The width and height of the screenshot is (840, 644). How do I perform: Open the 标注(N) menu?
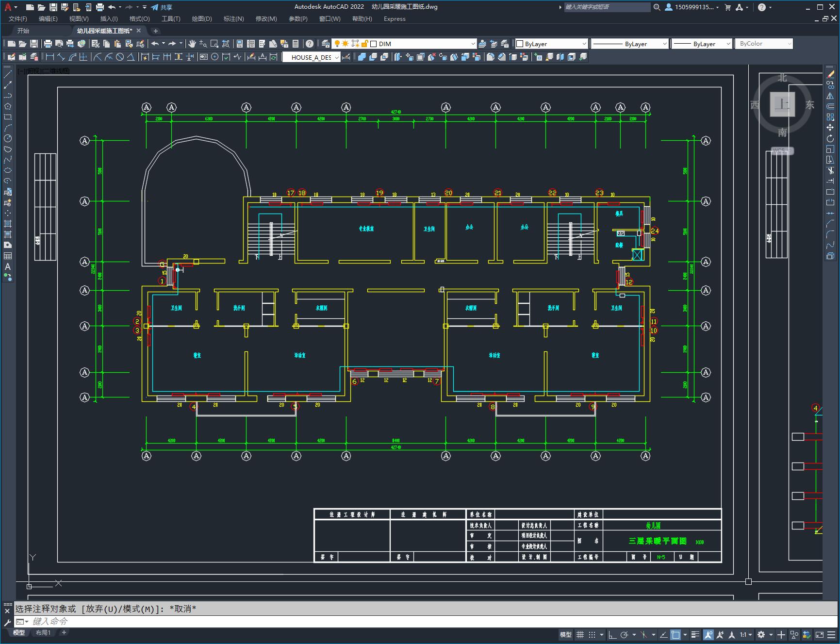233,18
